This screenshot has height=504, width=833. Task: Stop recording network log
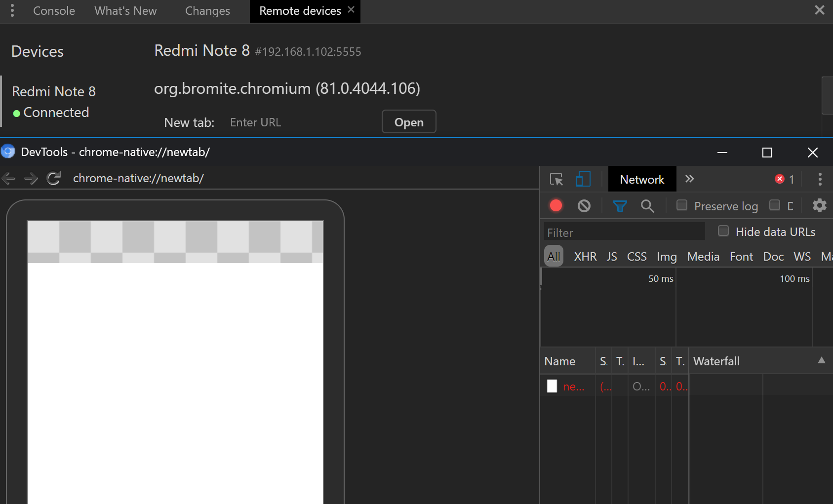click(556, 205)
